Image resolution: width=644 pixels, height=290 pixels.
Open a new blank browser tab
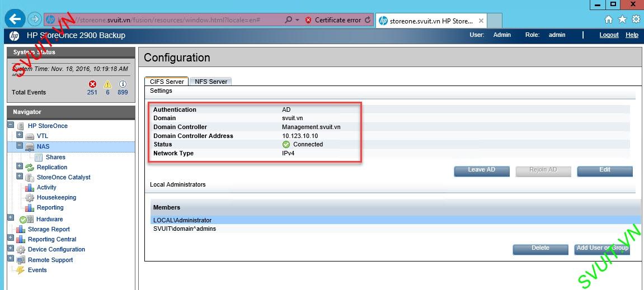495,21
